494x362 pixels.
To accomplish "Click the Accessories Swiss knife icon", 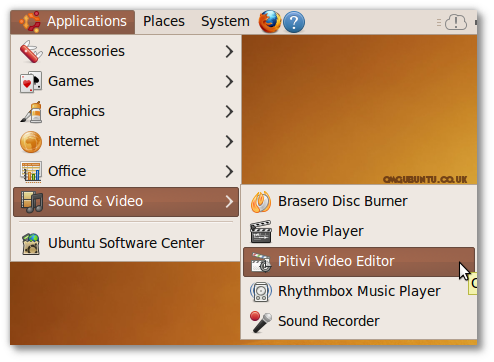I will click(31, 52).
